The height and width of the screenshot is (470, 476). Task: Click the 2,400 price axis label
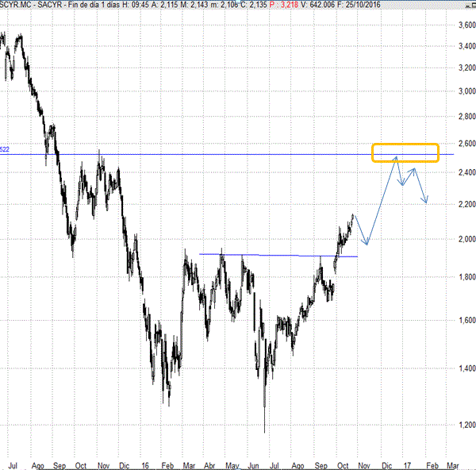point(467,172)
